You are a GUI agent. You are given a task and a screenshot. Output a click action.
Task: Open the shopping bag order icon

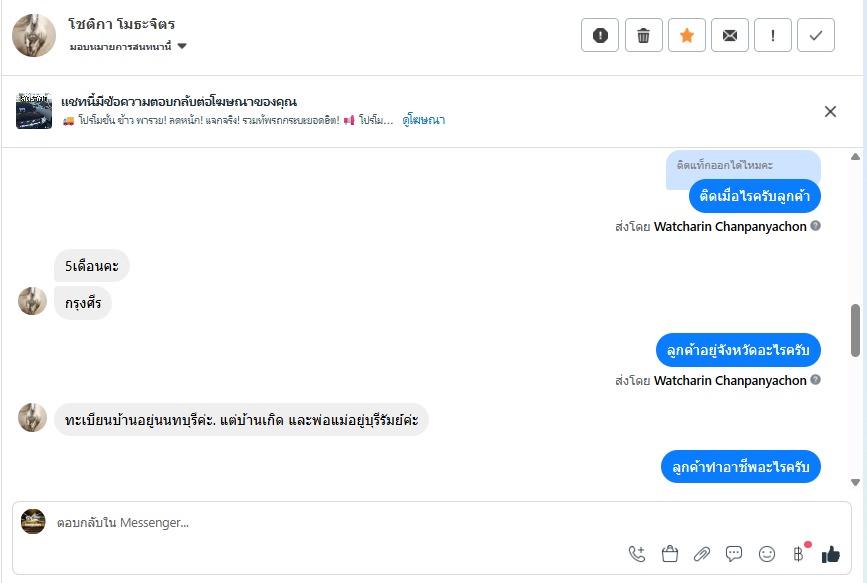pyautogui.click(x=670, y=554)
